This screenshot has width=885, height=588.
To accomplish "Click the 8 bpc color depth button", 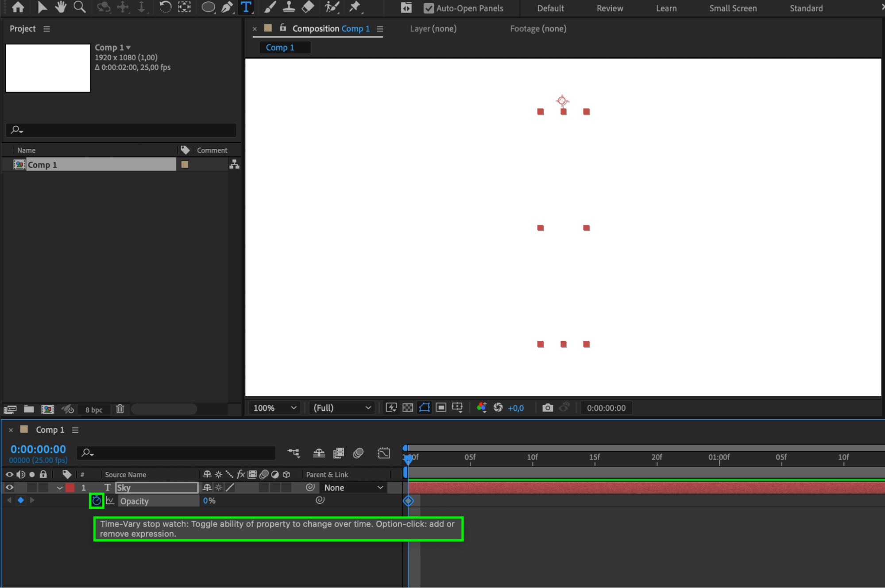I will tap(93, 410).
